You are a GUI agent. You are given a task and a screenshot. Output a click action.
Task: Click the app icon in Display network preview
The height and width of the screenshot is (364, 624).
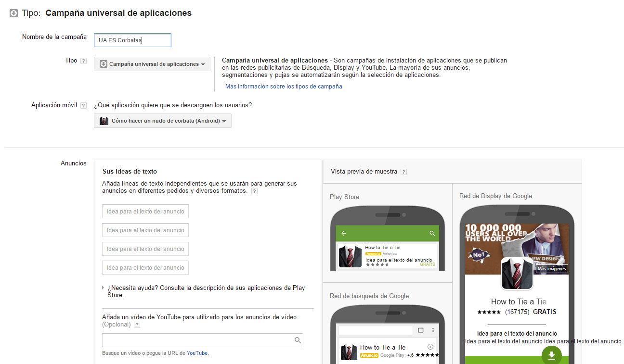[517, 274]
